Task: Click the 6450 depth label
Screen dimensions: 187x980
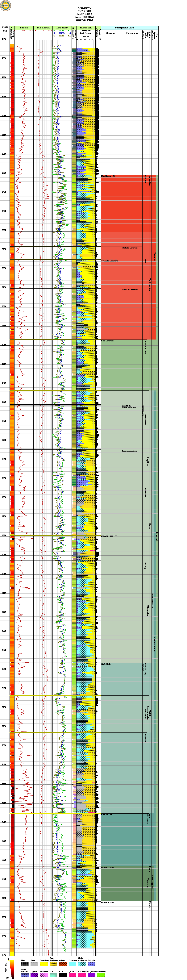Action: [4, 955]
